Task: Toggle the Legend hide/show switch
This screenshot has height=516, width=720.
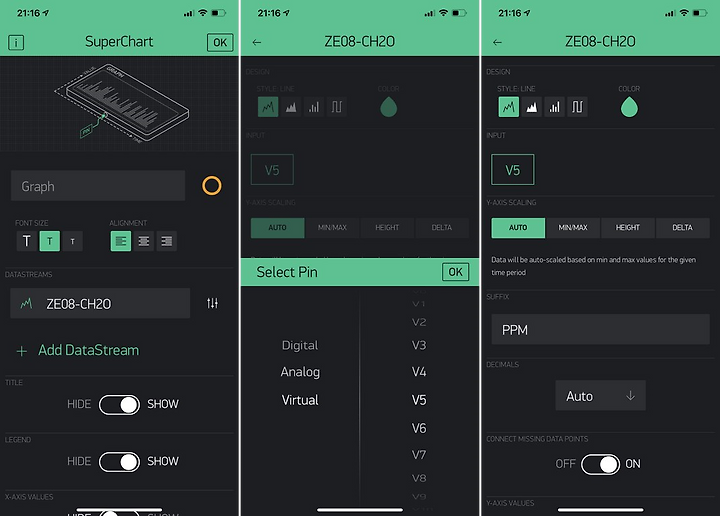Action: [119, 461]
